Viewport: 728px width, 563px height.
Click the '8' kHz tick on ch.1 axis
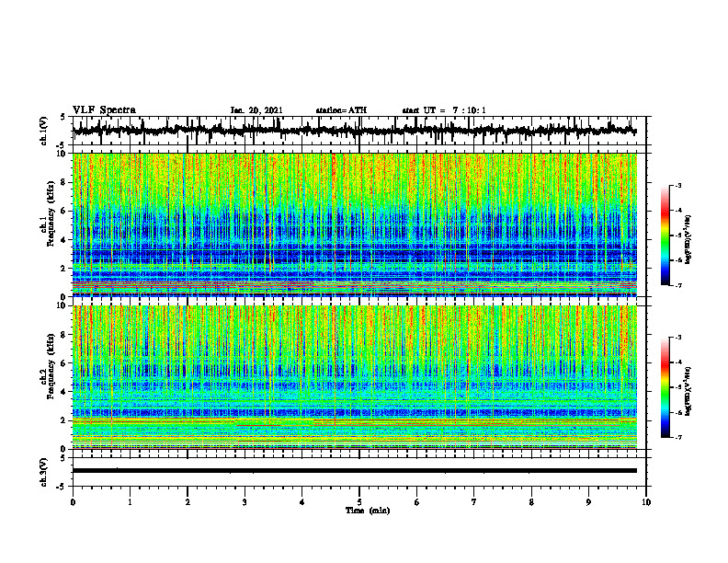[x=64, y=182]
